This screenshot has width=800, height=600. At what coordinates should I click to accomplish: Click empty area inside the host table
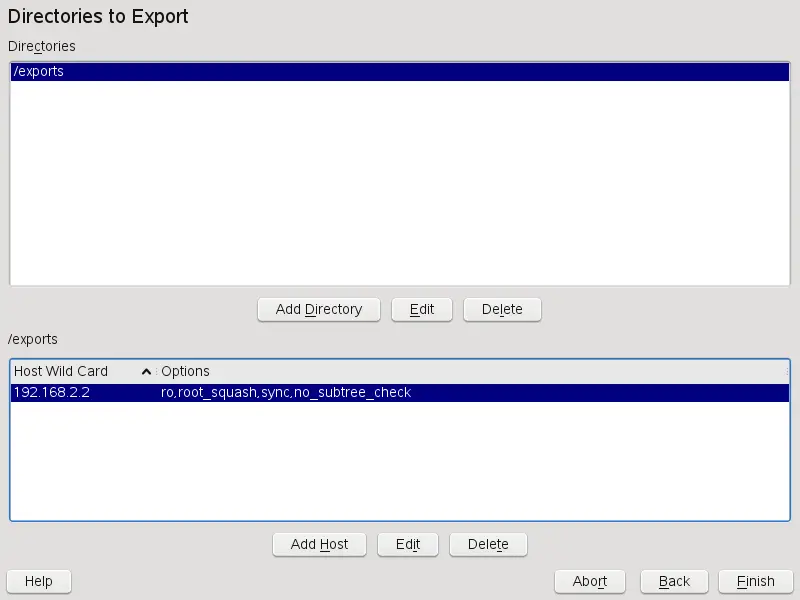[x=400, y=460]
